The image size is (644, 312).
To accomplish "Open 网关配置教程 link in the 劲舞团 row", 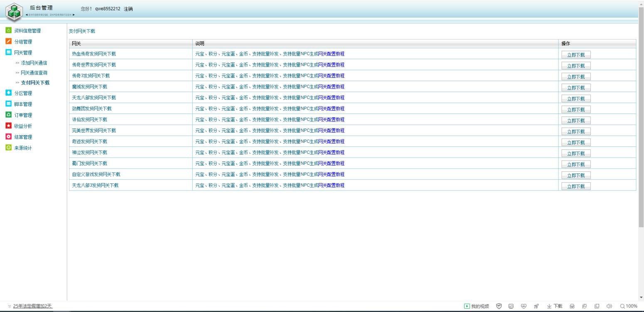I will click(x=331, y=109).
